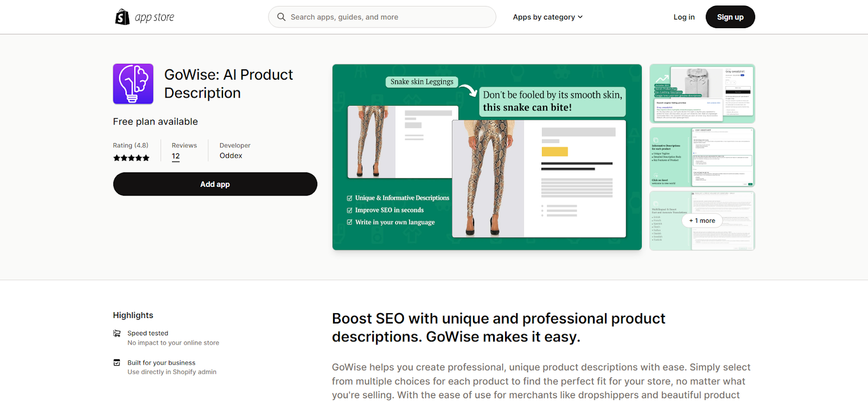The height and width of the screenshot is (401, 868).
Task: Open the 12 reviews link
Action: 176,156
